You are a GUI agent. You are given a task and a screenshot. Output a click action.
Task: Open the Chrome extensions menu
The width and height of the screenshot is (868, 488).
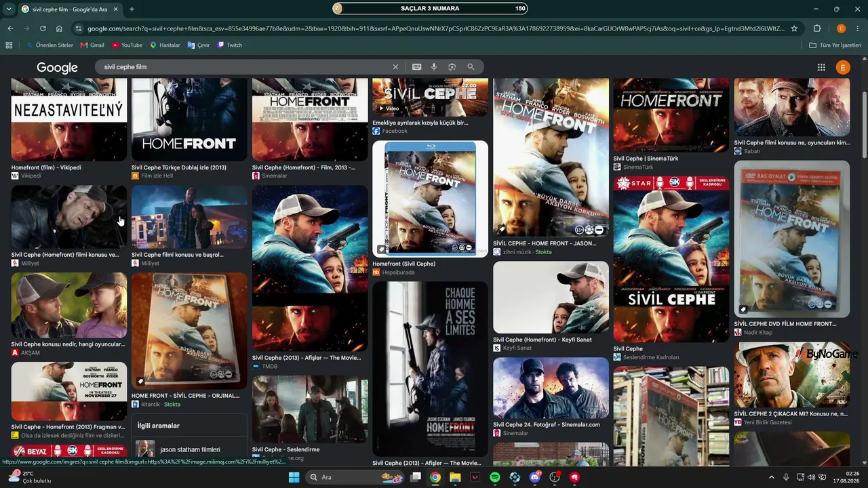pos(817,28)
